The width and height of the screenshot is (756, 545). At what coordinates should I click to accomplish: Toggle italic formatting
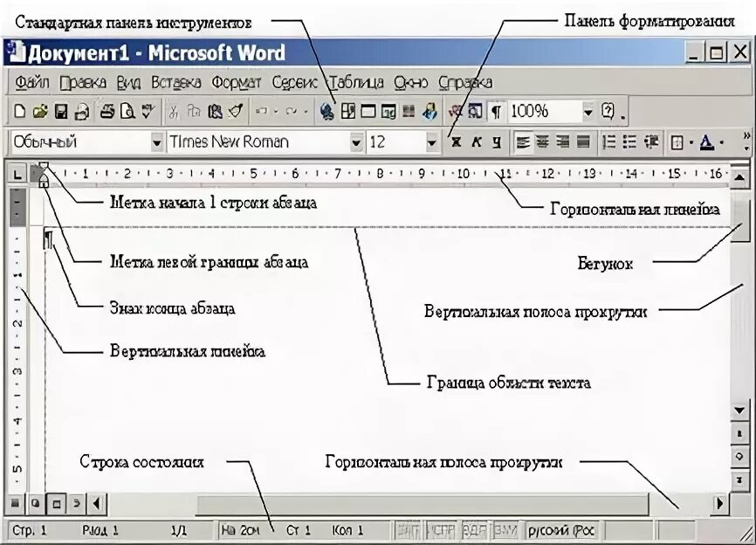point(477,141)
